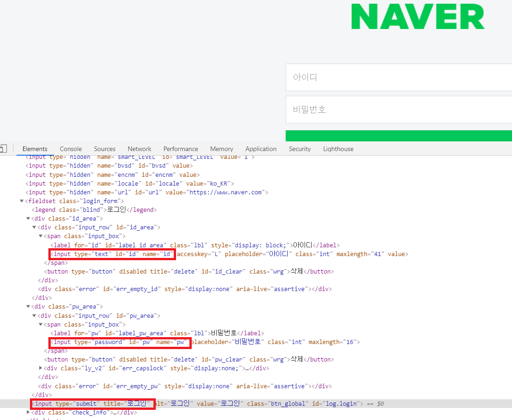Select the label_id_area label element
Screen dimensions: 512x420
(195, 245)
